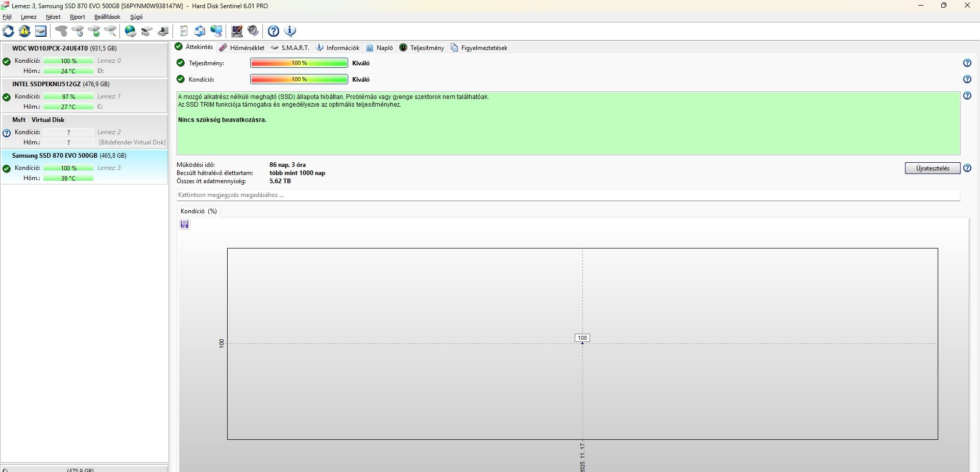The width and height of the screenshot is (980, 472).
Task: Click the '86 nap, 3 óra' working time value
Action: pyautogui.click(x=287, y=165)
